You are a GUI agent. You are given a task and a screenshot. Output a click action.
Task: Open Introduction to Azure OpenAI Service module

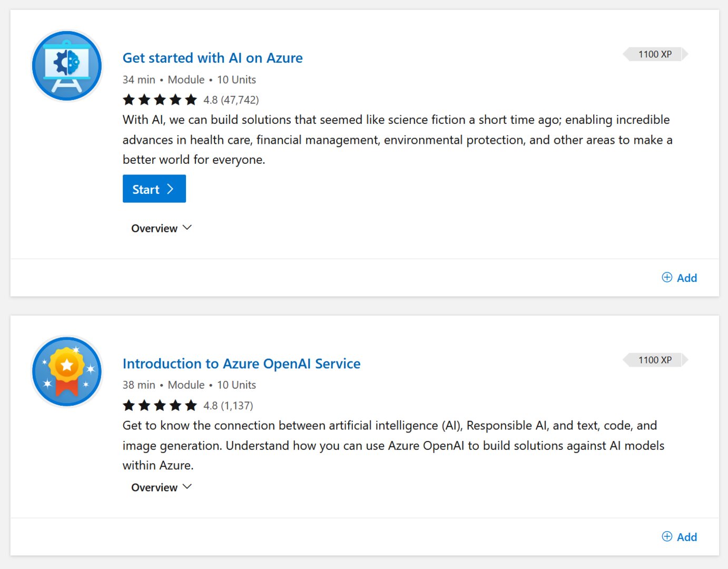click(241, 364)
